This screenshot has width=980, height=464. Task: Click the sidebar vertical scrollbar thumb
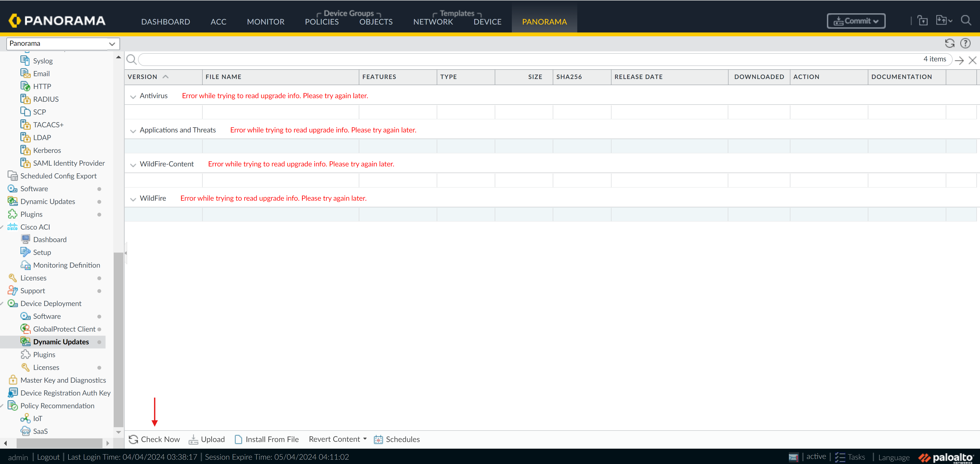[118, 339]
